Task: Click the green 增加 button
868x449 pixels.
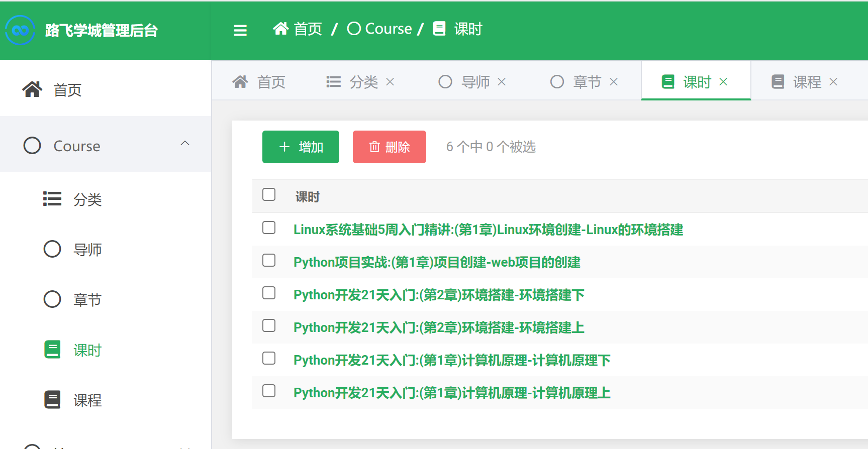Action: (301, 147)
